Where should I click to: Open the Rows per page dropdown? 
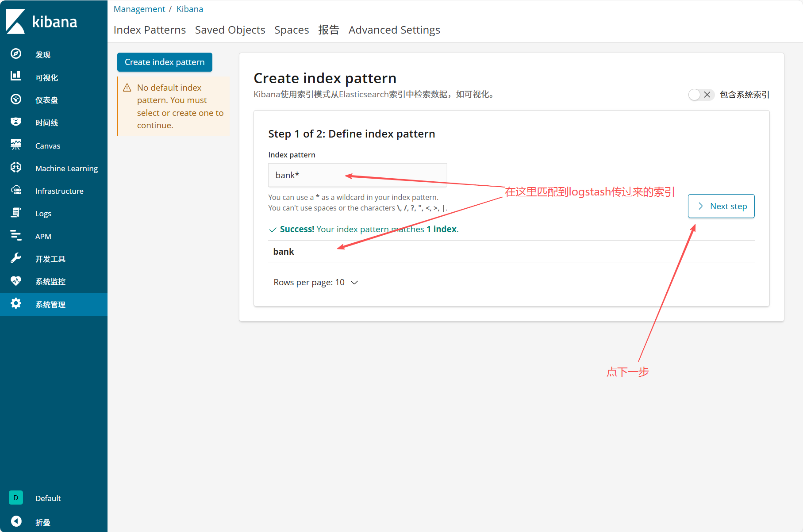316,282
